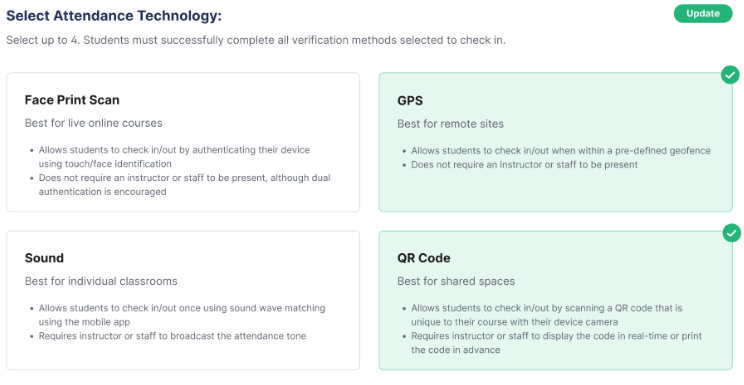Click the QR Code heading text

424,258
